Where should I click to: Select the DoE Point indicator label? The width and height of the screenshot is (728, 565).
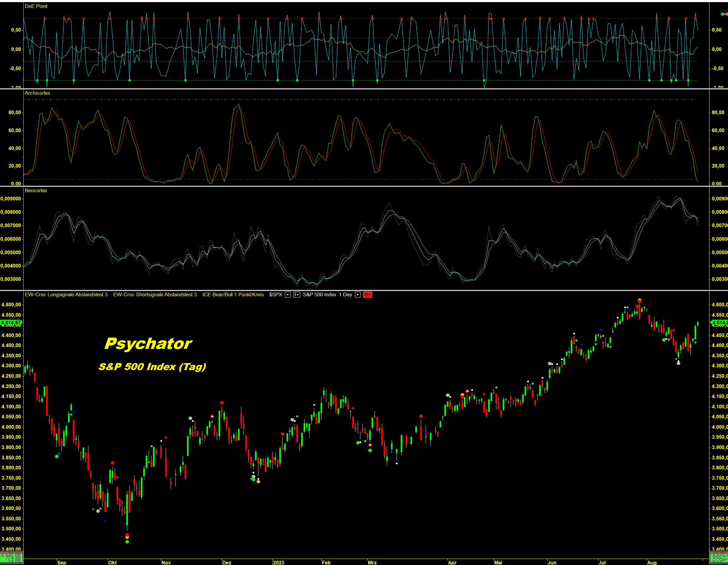36,6
